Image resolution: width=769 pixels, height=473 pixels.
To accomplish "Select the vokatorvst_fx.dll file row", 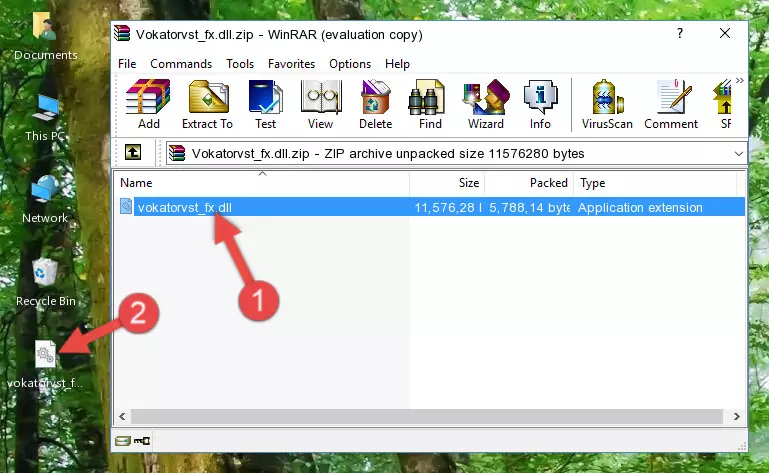I will coord(432,207).
